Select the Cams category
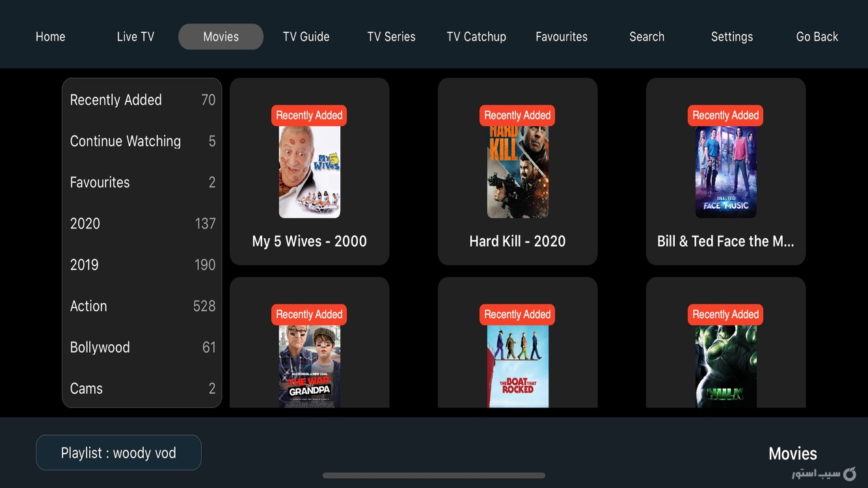 point(142,388)
